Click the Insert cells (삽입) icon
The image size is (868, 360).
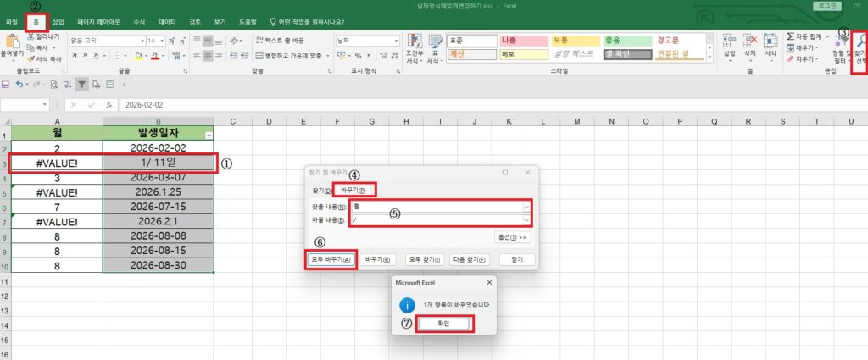coord(730,41)
